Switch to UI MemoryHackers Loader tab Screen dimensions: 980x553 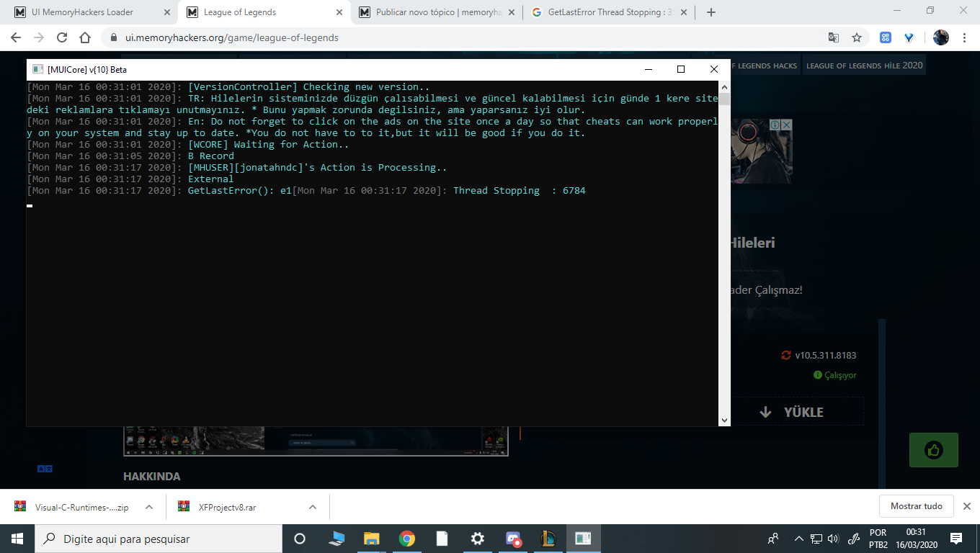tap(89, 12)
